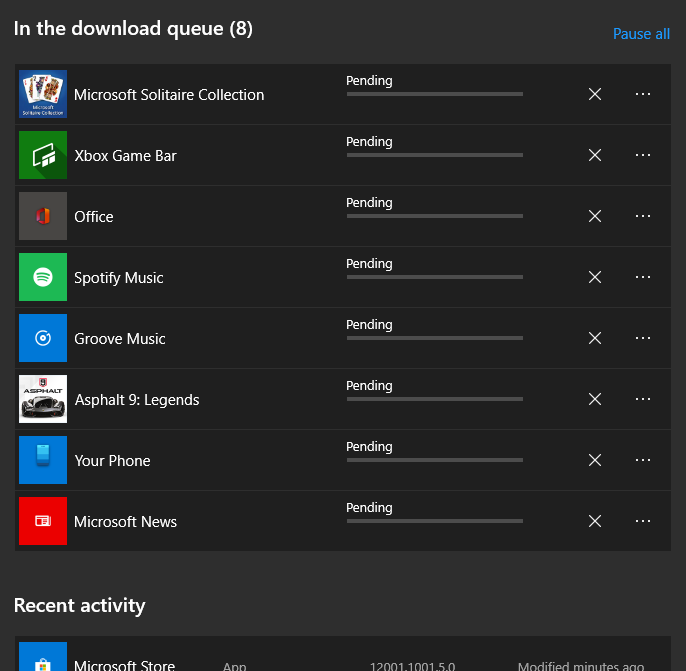Image resolution: width=686 pixels, height=671 pixels.
Task: Select the Microsoft News title
Action: [126, 522]
